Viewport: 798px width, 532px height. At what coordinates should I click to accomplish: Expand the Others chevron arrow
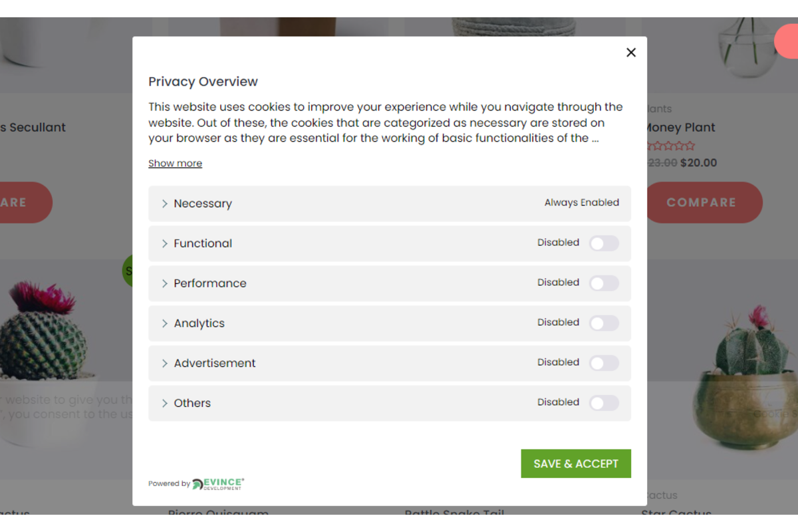click(164, 403)
